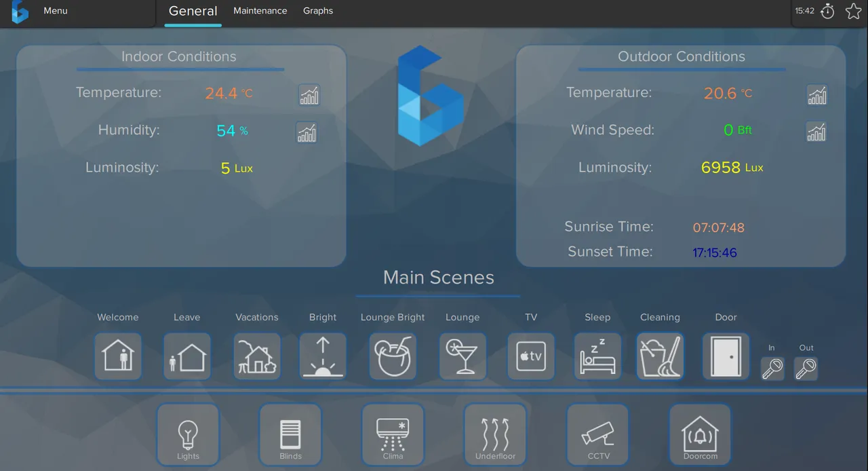The height and width of the screenshot is (471, 868).
Task: Click the Humidity label
Action: [x=129, y=130]
